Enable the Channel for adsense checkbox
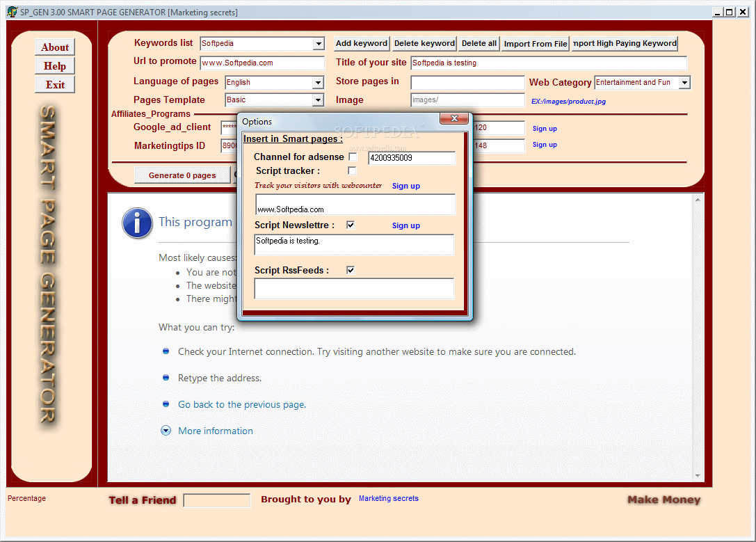This screenshot has width=756, height=542. (x=353, y=157)
